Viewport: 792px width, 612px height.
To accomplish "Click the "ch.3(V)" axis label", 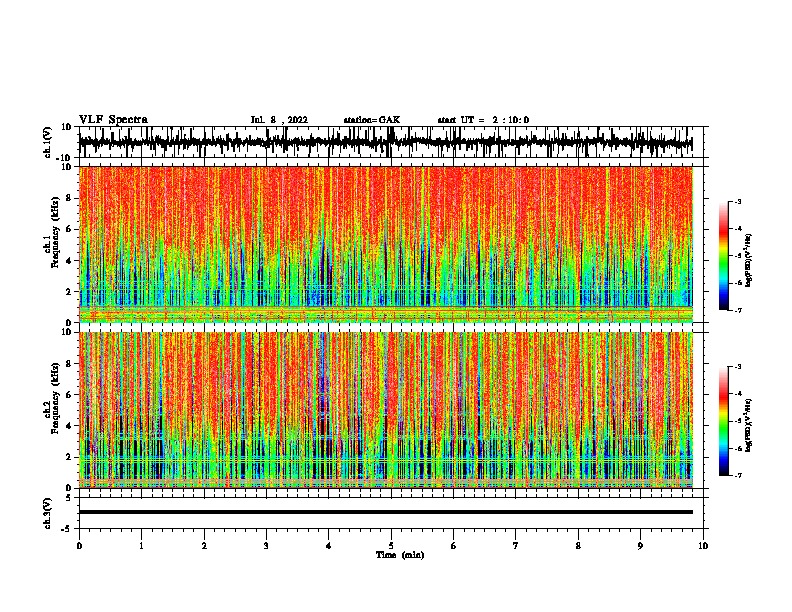I will pyautogui.click(x=47, y=514).
